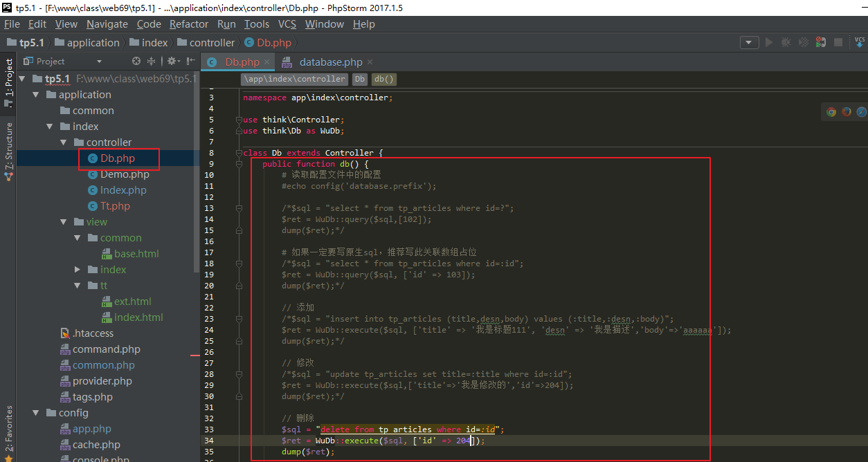Toggle code fold at line 23 gutter
The height and width of the screenshot is (462, 868).
tap(239, 319)
